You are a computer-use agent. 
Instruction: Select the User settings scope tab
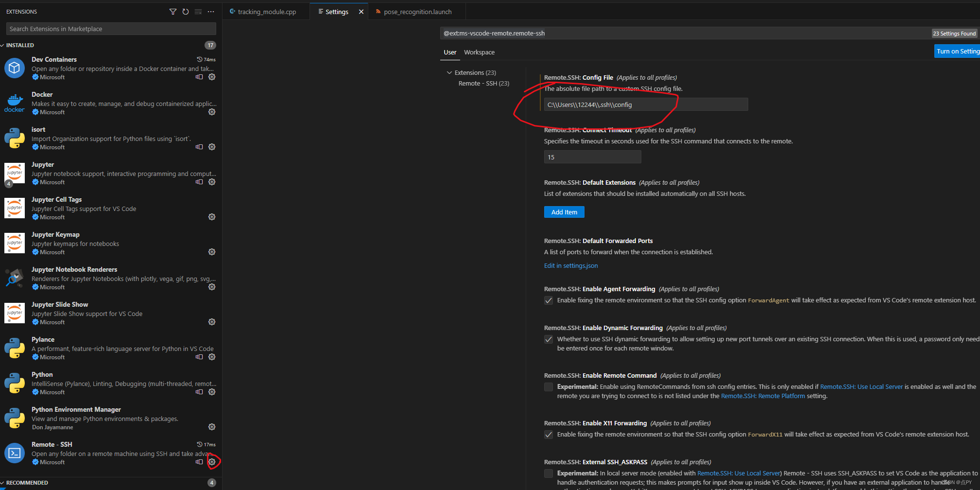coord(450,52)
